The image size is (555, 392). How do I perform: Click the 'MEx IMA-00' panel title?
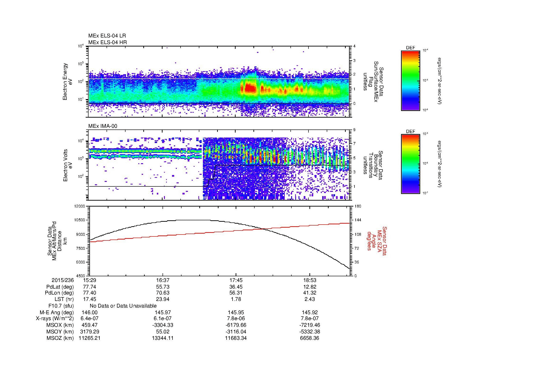(103, 126)
